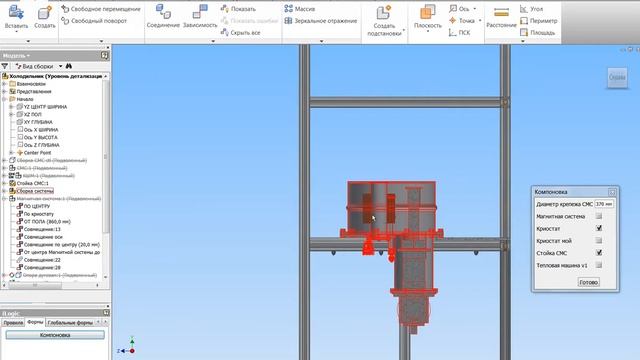Select Ось Y ВЫСОТА axis item
The width and height of the screenshot is (640, 360).
37,137
